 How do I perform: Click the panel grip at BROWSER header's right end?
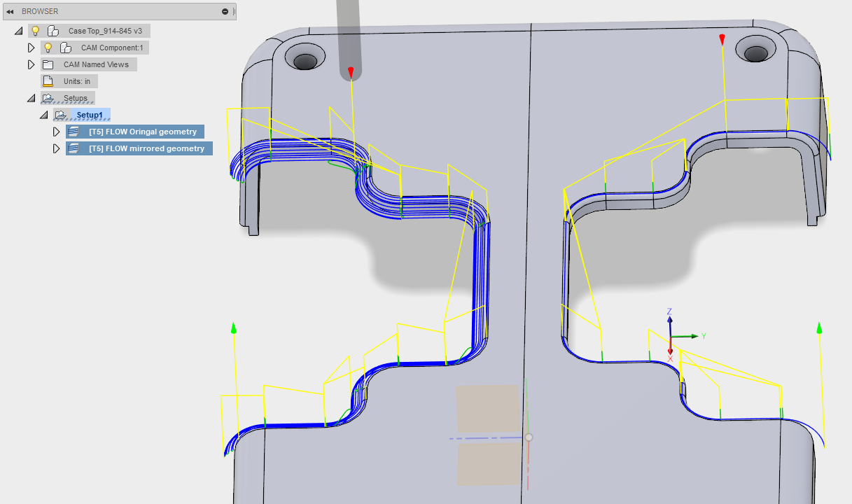pyautogui.click(x=235, y=11)
